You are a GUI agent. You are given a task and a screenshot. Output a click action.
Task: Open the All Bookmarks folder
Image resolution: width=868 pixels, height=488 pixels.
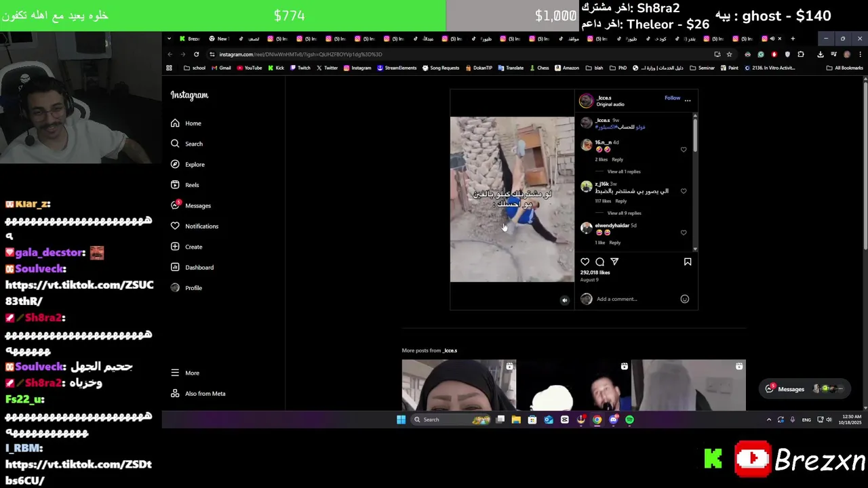click(844, 68)
